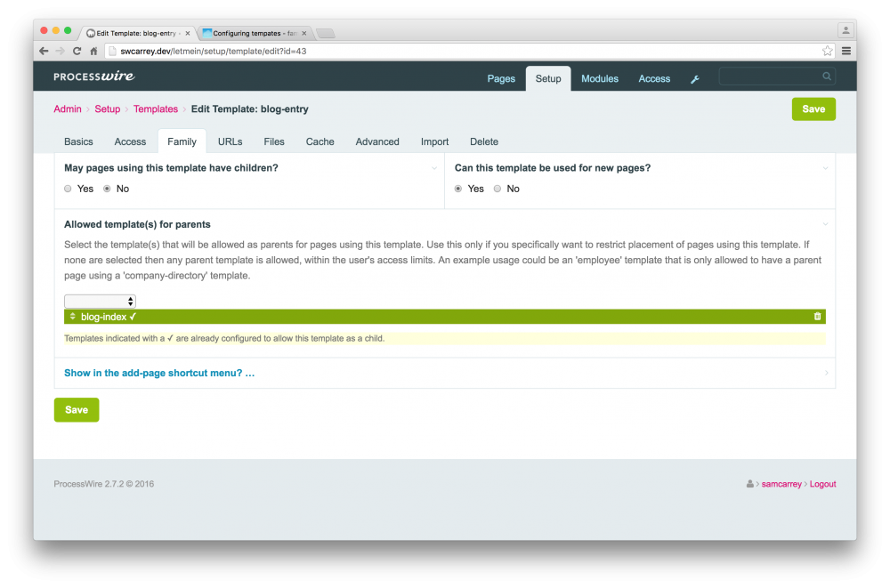Go back via the Templates breadcrumb link
Screen dimensions: 890x588
point(155,109)
